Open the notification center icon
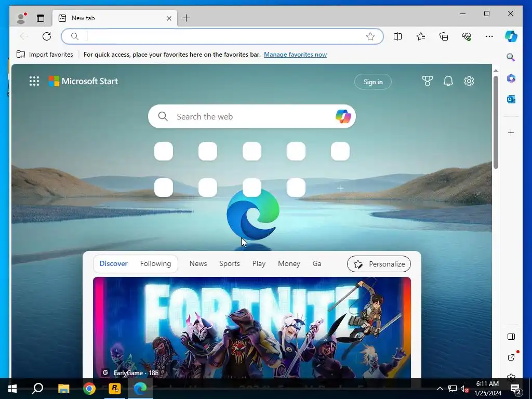The width and height of the screenshot is (532, 399). coord(516,389)
